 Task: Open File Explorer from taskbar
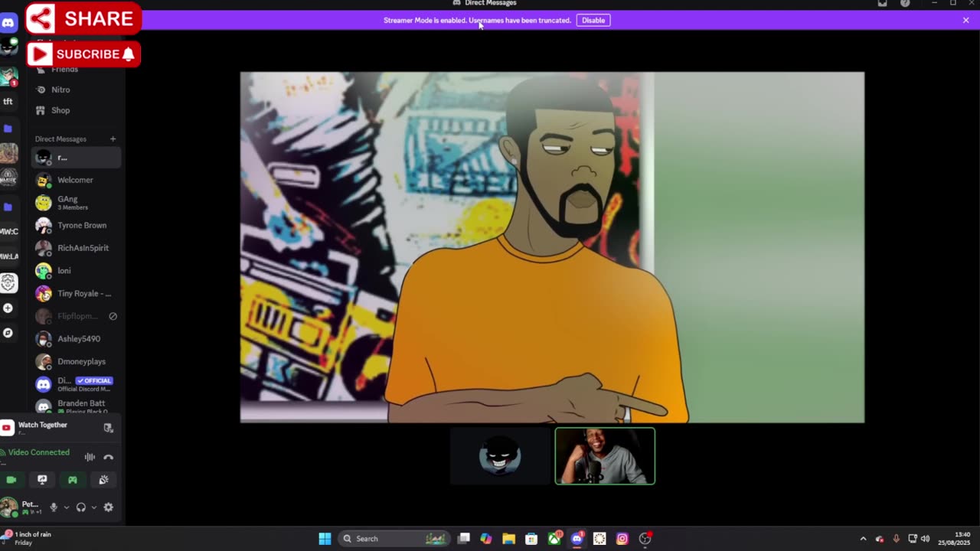tap(508, 539)
